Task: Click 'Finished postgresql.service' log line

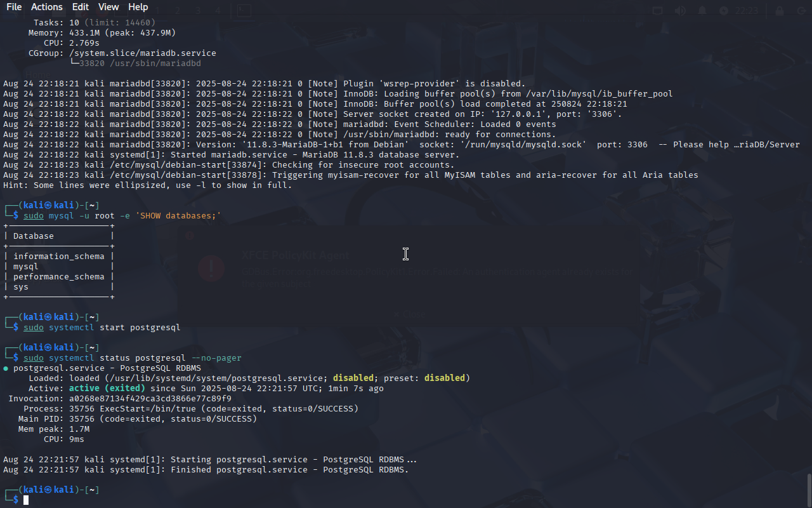Action: [x=206, y=470]
